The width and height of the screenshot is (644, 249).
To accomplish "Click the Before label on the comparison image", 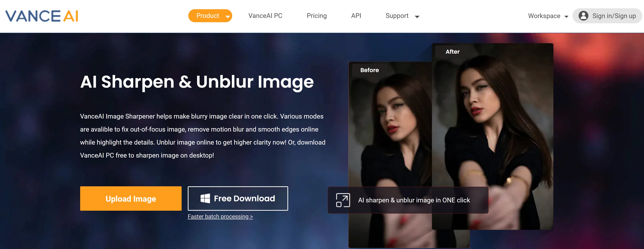I will 370,70.
